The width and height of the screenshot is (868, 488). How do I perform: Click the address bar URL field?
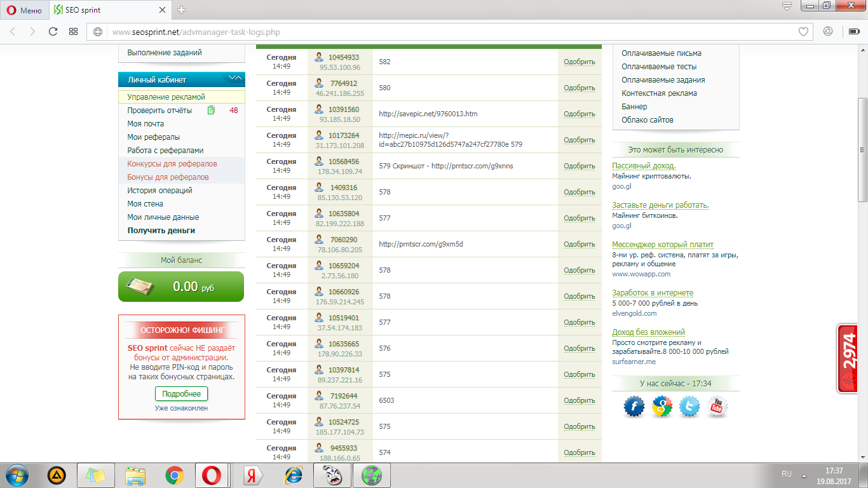click(x=445, y=32)
